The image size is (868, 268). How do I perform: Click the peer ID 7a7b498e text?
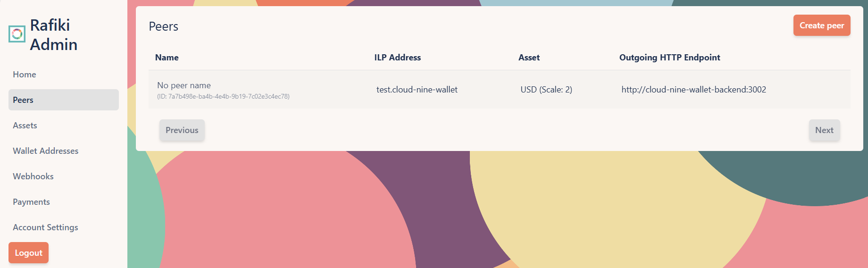223,97
